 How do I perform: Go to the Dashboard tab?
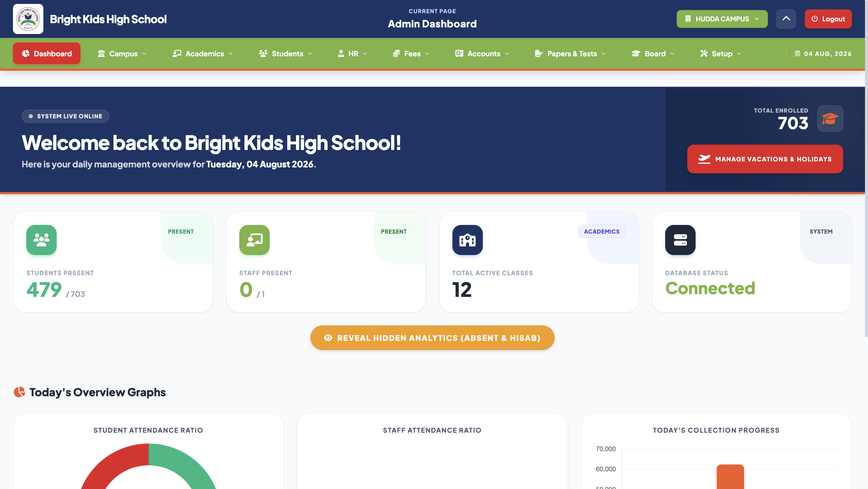pyautogui.click(x=47, y=53)
